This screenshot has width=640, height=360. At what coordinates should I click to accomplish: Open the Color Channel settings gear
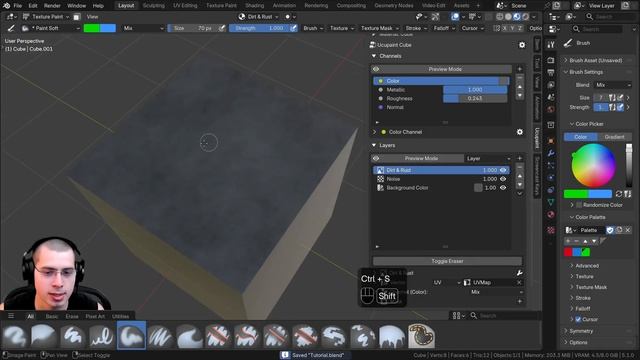[520, 132]
